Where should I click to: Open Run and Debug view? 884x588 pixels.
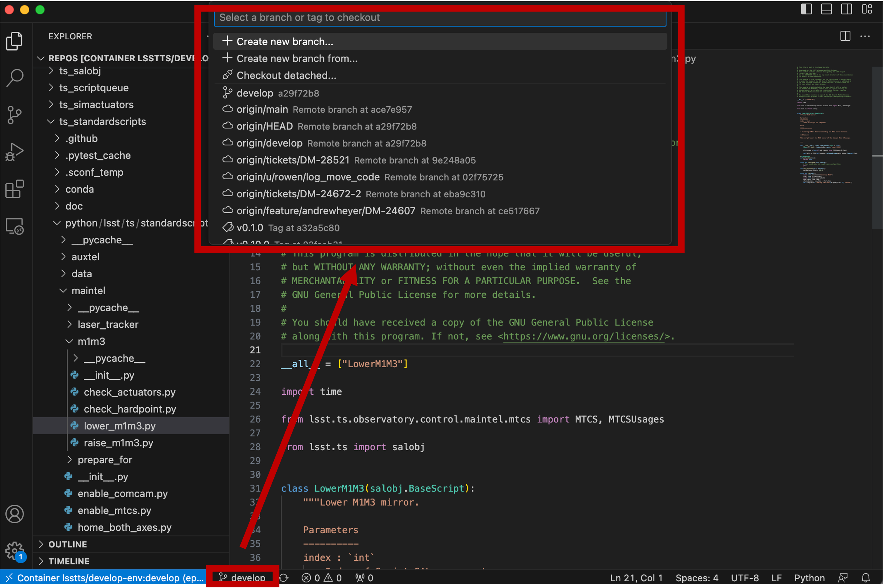[x=14, y=152]
